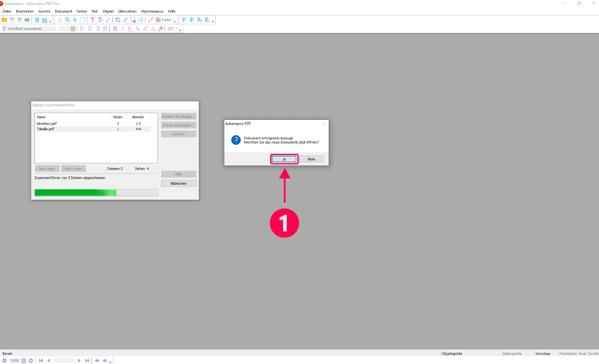Click the Fit page width icon
Viewport: 599px width, 364px height.
pos(45,20)
